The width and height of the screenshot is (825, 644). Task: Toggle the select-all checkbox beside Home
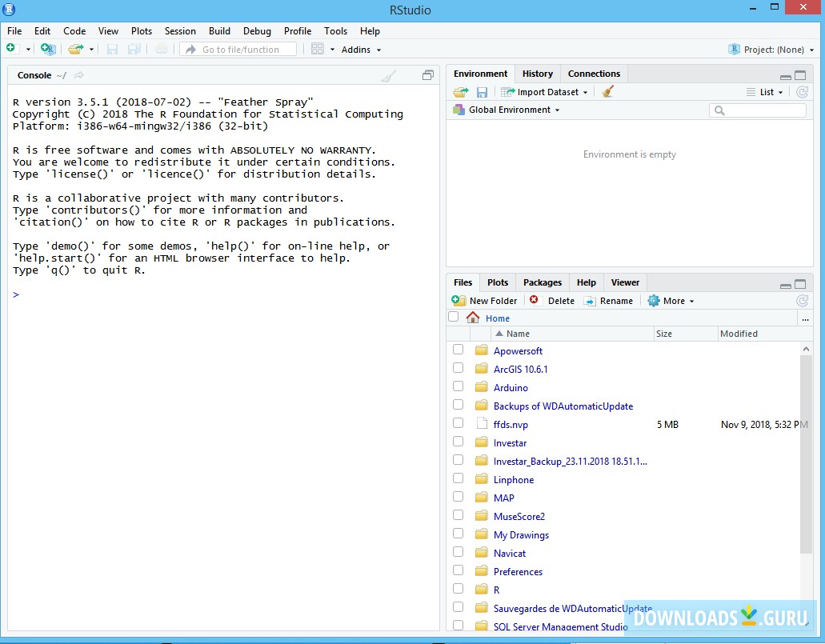(x=454, y=317)
